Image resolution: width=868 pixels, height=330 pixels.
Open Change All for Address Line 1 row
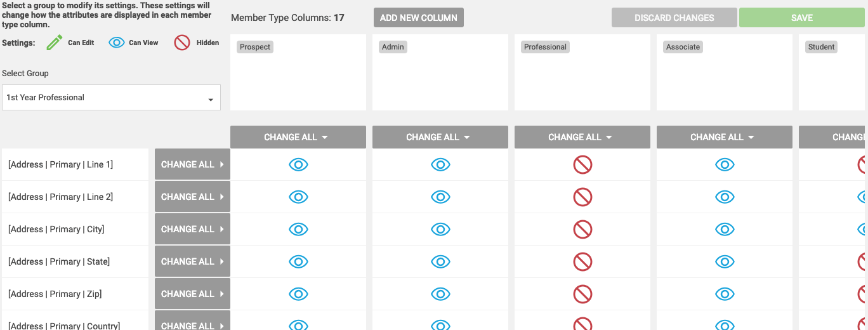[x=192, y=164]
